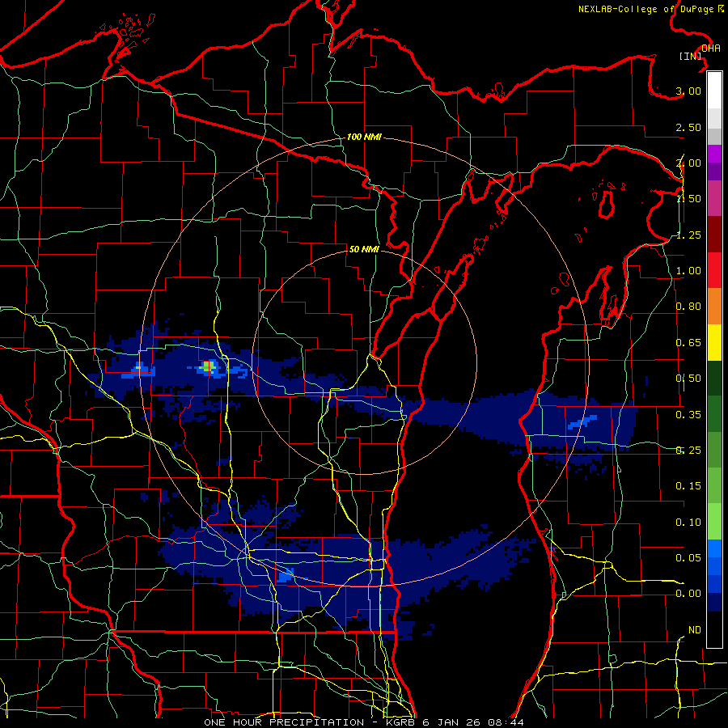Click the 0.00 legend value
728x728 pixels.
tap(688, 594)
